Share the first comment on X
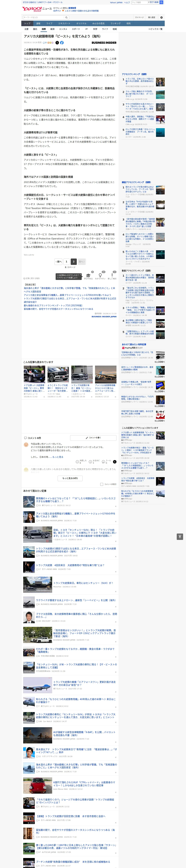 click(114, 462)
